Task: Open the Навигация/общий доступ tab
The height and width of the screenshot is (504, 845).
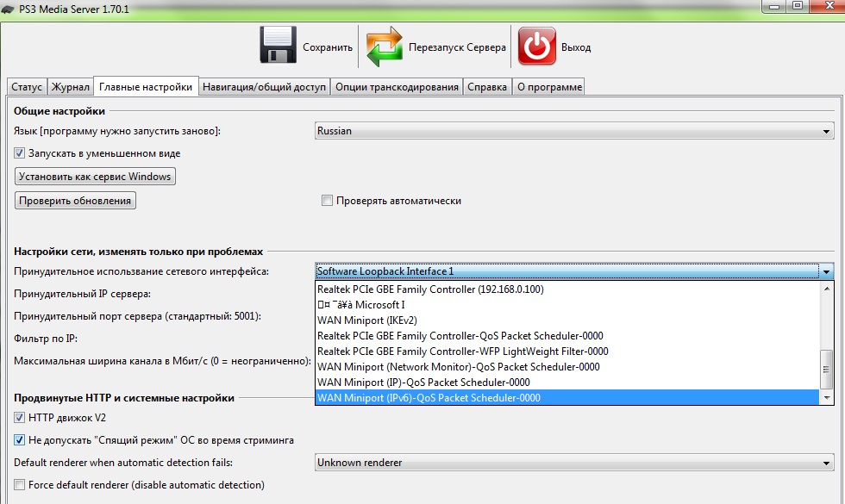Action: coord(264,87)
